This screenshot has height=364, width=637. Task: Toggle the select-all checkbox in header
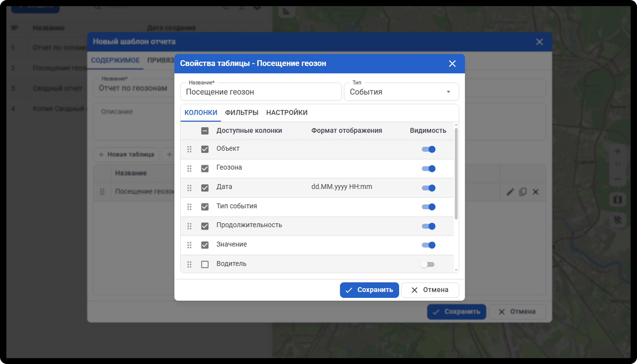[x=205, y=131]
